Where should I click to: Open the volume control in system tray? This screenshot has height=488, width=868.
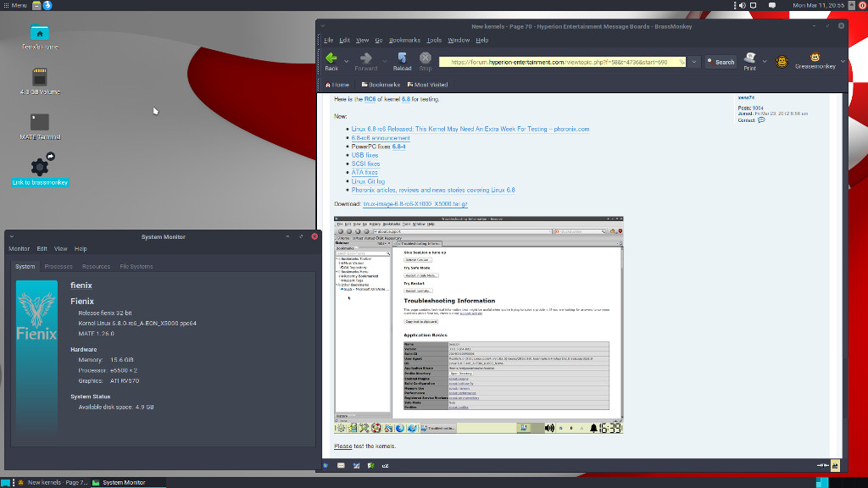coord(743,6)
